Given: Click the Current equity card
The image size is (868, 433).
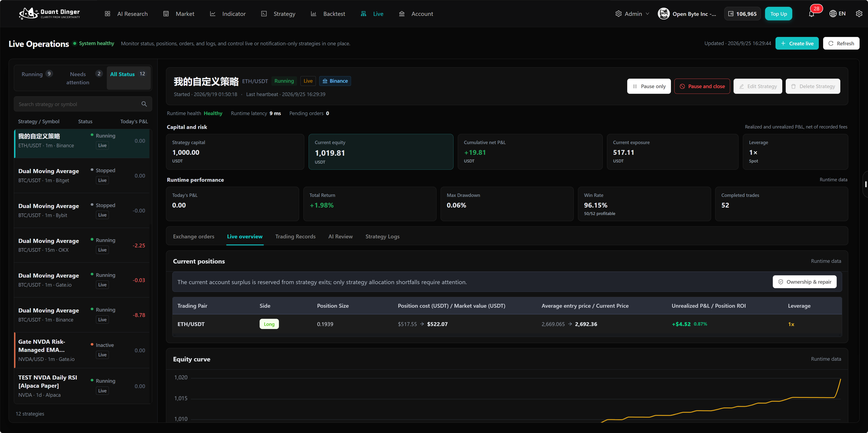Looking at the screenshot, I should coord(381,152).
